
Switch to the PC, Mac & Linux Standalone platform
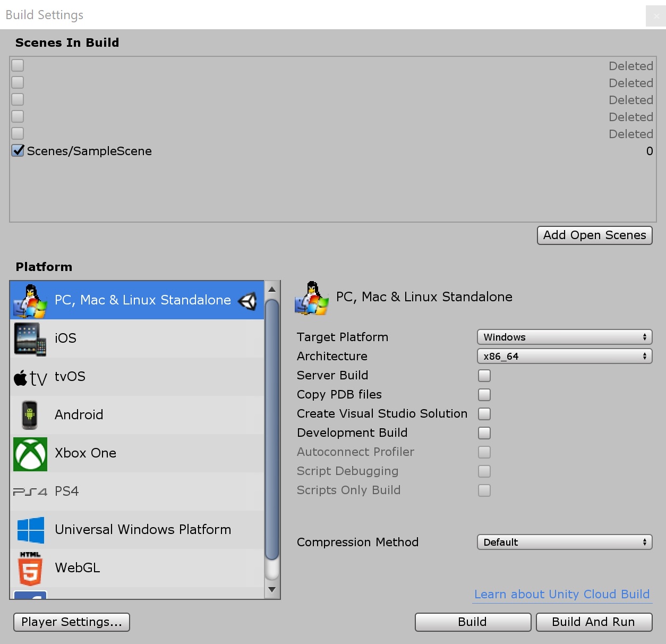(142, 300)
